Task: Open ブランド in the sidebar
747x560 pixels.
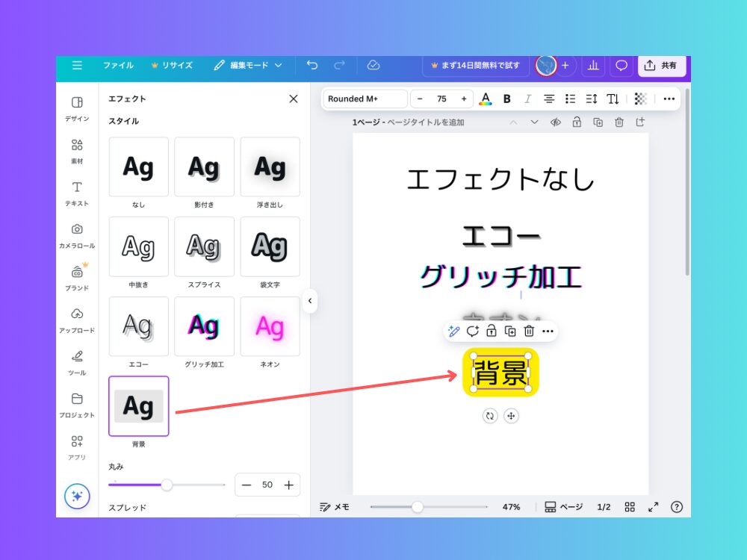Action: pyautogui.click(x=77, y=279)
